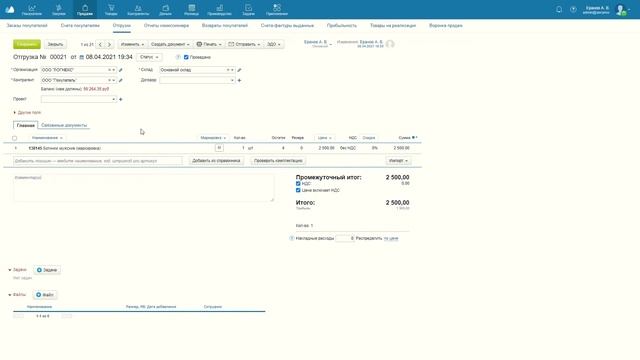Go to previous shipment document arrow

100,44
